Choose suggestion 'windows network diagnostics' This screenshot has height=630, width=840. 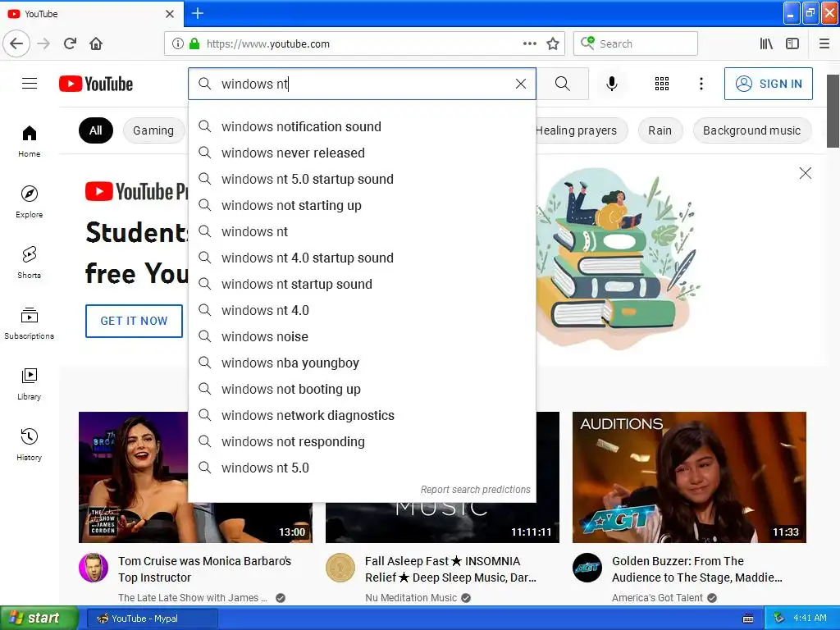(x=362, y=415)
